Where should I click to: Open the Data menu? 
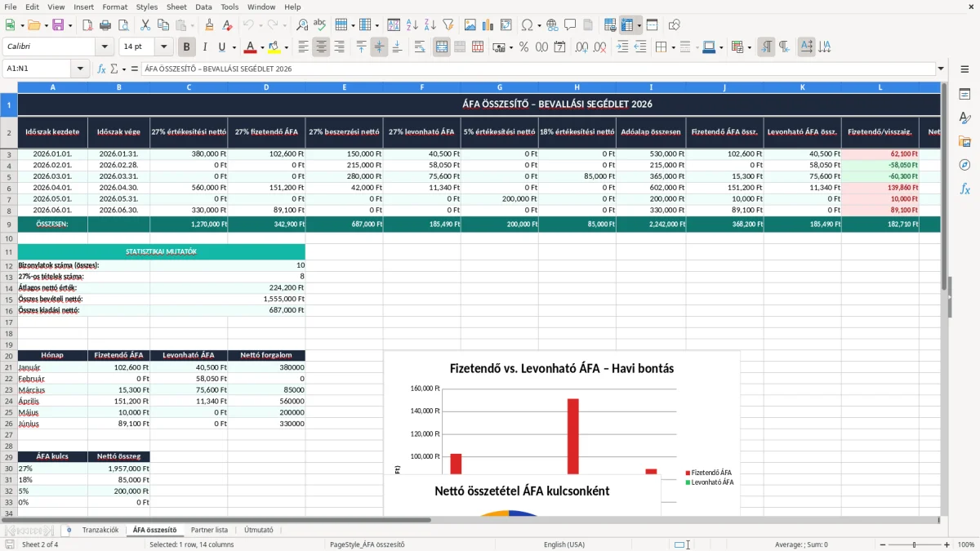click(203, 7)
